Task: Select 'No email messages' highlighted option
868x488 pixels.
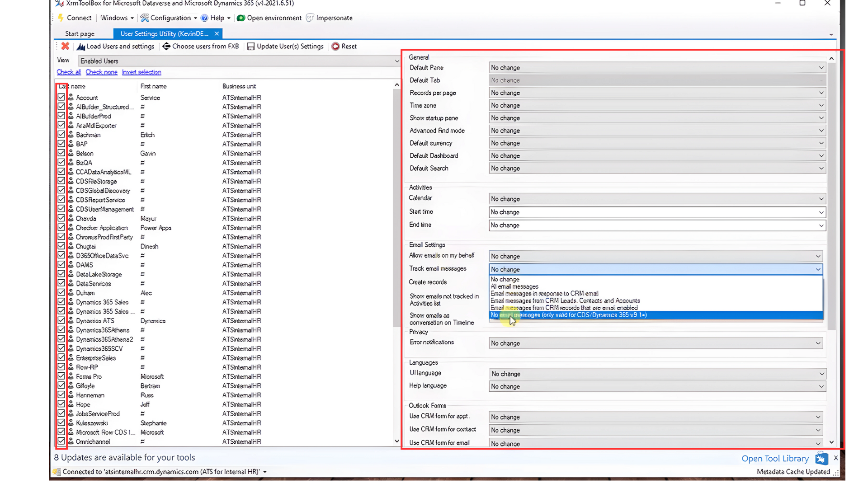Action: [x=656, y=315]
